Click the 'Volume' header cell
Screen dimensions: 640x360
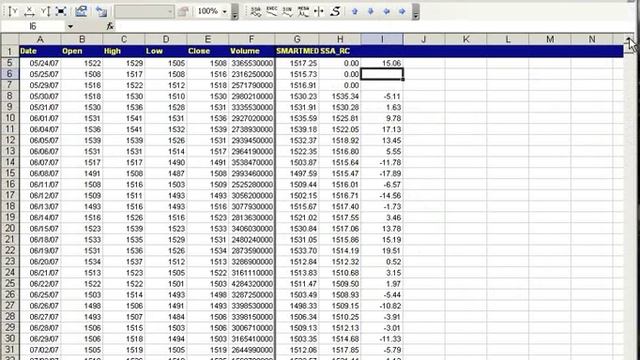click(x=251, y=51)
